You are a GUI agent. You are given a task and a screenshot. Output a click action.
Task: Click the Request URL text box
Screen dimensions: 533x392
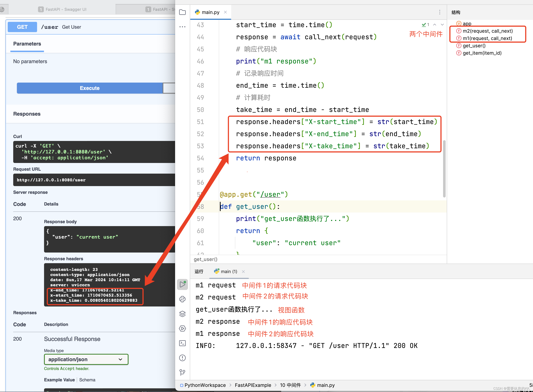(x=94, y=180)
